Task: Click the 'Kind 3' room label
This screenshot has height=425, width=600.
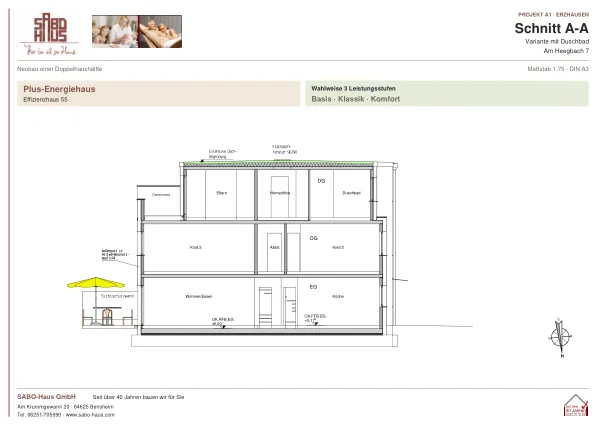Action: tap(338, 248)
